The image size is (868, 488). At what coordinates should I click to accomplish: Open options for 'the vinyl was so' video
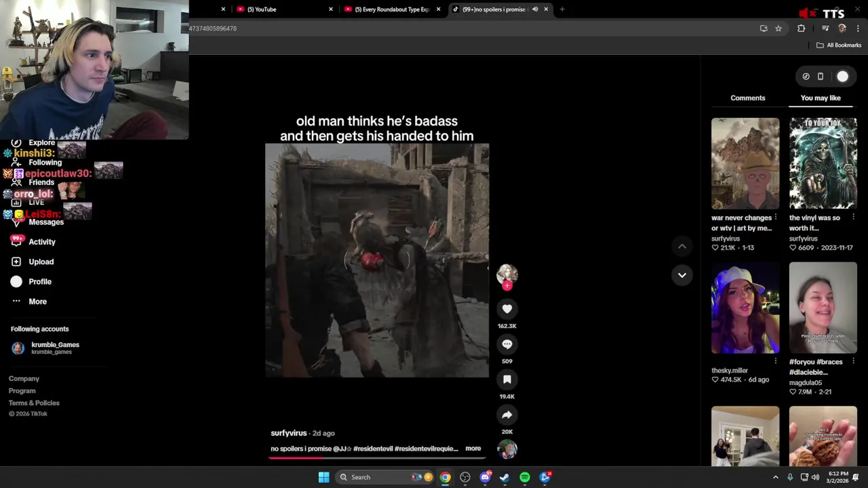[x=853, y=218]
